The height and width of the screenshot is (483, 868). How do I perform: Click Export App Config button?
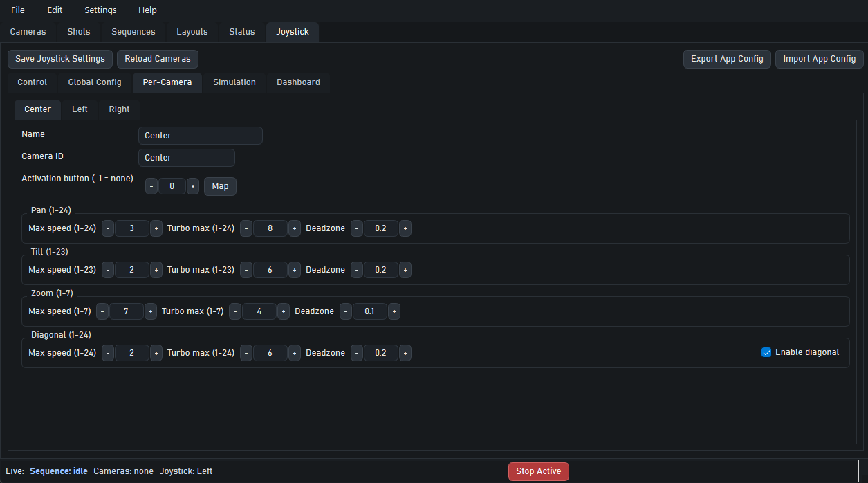[x=727, y=59]
